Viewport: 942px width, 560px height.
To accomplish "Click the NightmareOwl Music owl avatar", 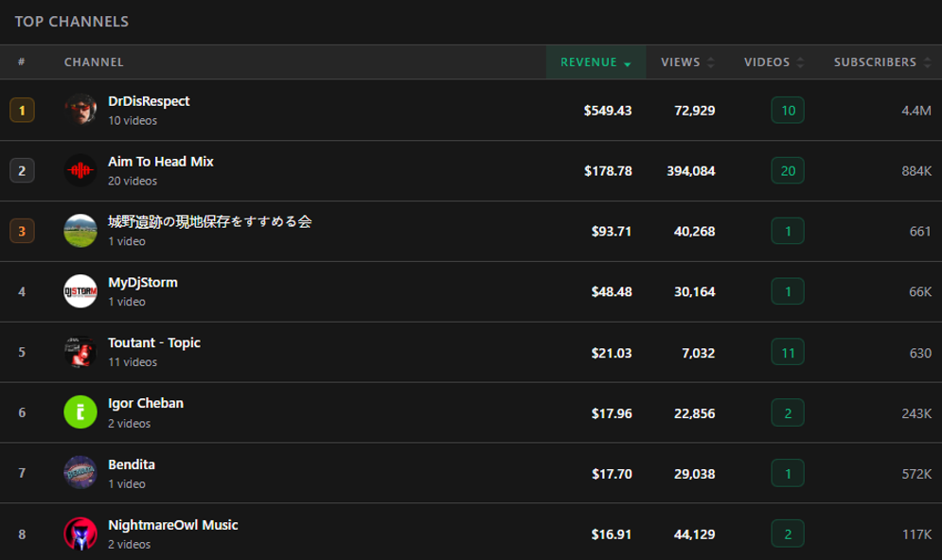I will tap(80, 533).
